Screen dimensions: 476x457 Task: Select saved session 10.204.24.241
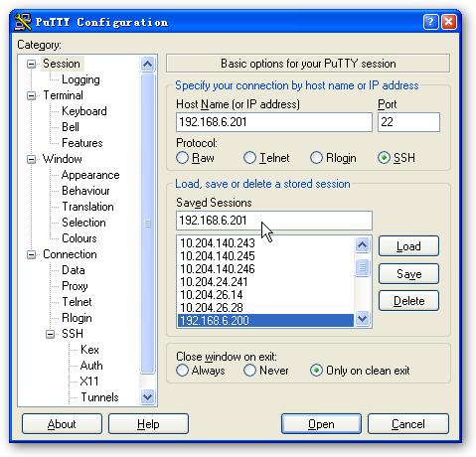tap(265, 282)
